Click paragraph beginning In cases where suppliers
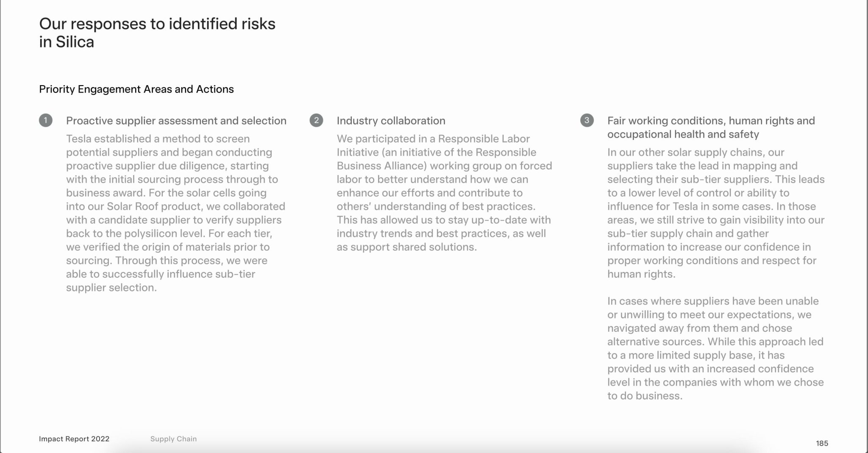868x453 pixels. [x=715, y=348]
